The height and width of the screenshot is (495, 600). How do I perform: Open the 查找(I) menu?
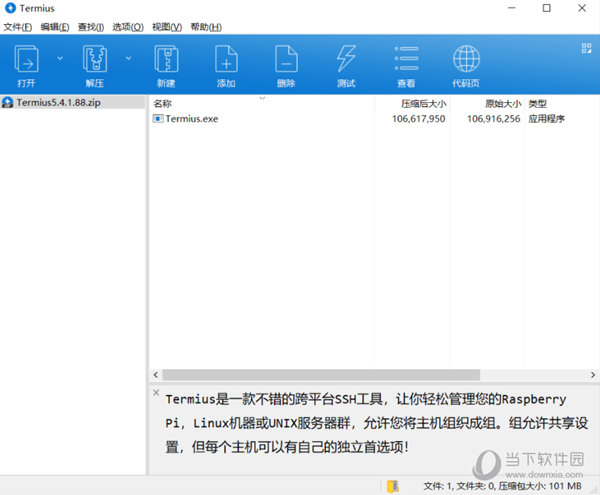click(x=91, y=27)
